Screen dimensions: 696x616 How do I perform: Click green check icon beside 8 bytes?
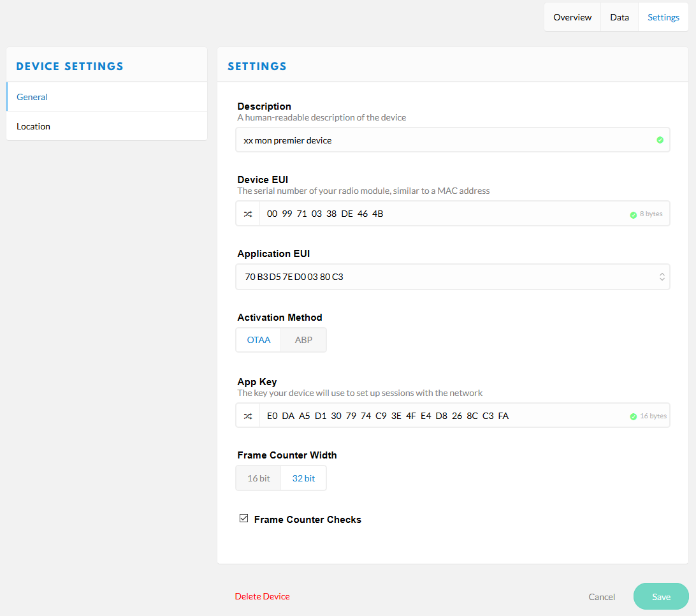(x=634, y=215)
